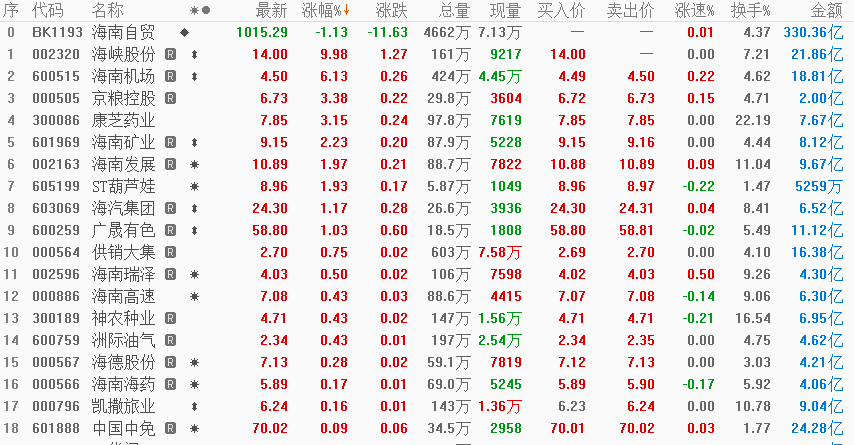
Task: Click the arrow marker in 海峡股份 row
Action: (x=194, y=54)
